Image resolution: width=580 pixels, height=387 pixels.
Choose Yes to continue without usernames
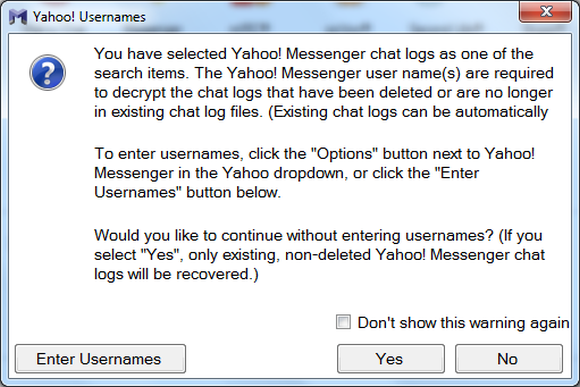391,359
